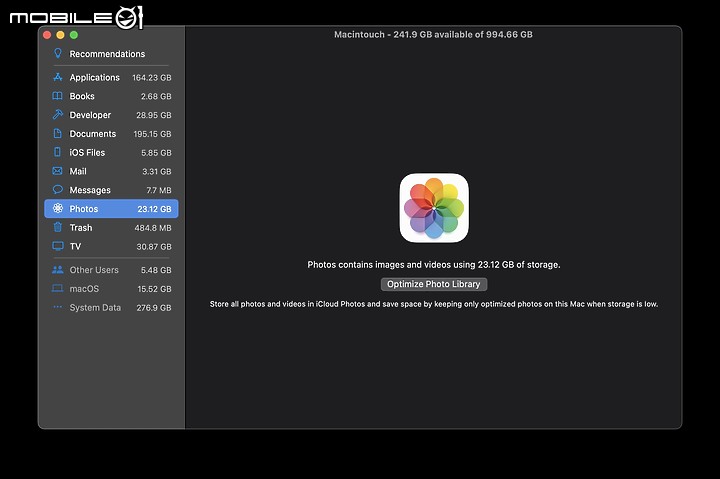Viewport: 720px width, 479px height.
Task: Click the Trash bin icon
Action: click(x=57, y=227)
